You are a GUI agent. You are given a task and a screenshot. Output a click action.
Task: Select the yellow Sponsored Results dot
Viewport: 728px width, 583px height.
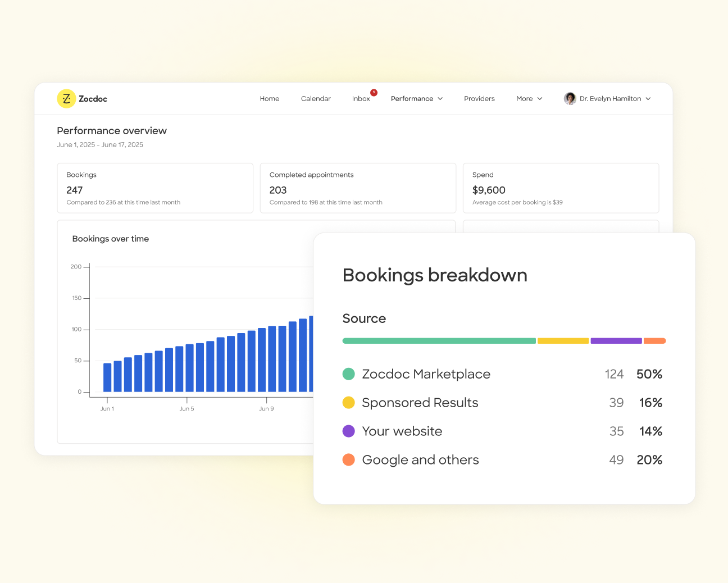tap(348, 402)
